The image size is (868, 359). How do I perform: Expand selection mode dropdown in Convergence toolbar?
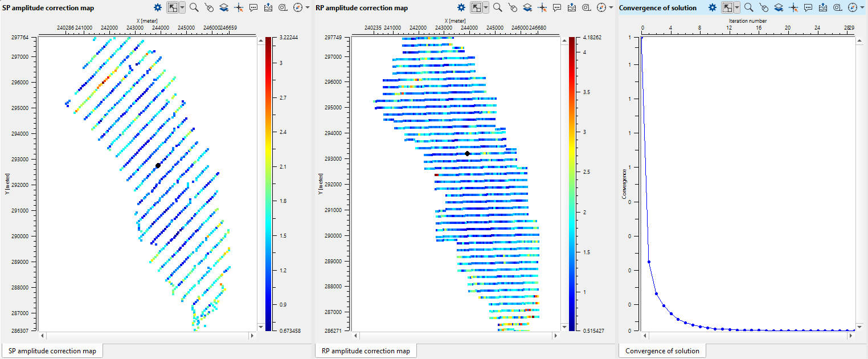737,7
